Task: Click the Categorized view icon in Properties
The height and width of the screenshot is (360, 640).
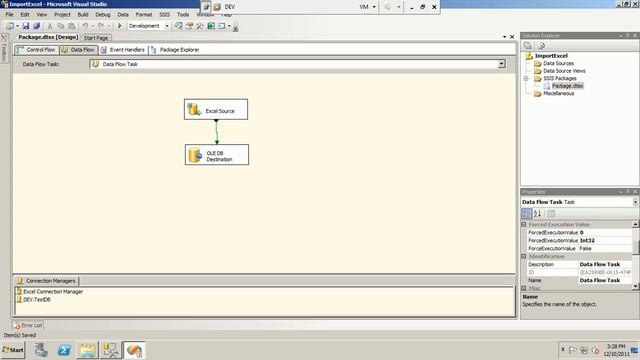Action: point(527,213)
